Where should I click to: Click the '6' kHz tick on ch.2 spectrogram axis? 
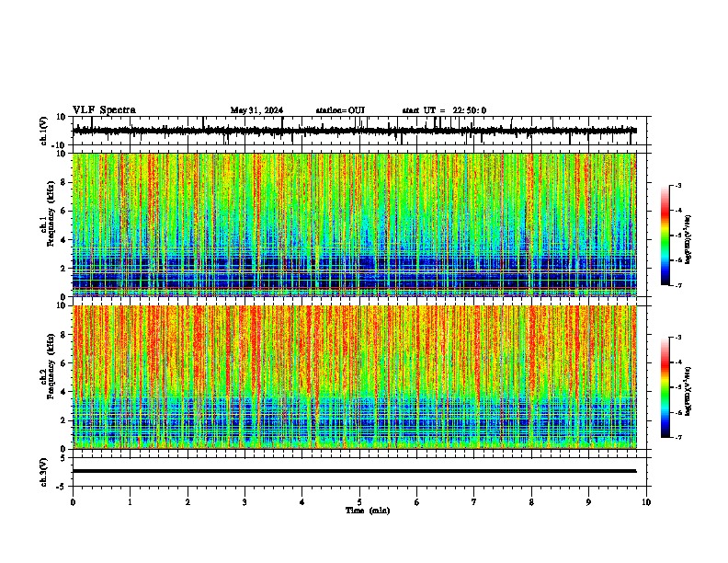tap(64, 363)
